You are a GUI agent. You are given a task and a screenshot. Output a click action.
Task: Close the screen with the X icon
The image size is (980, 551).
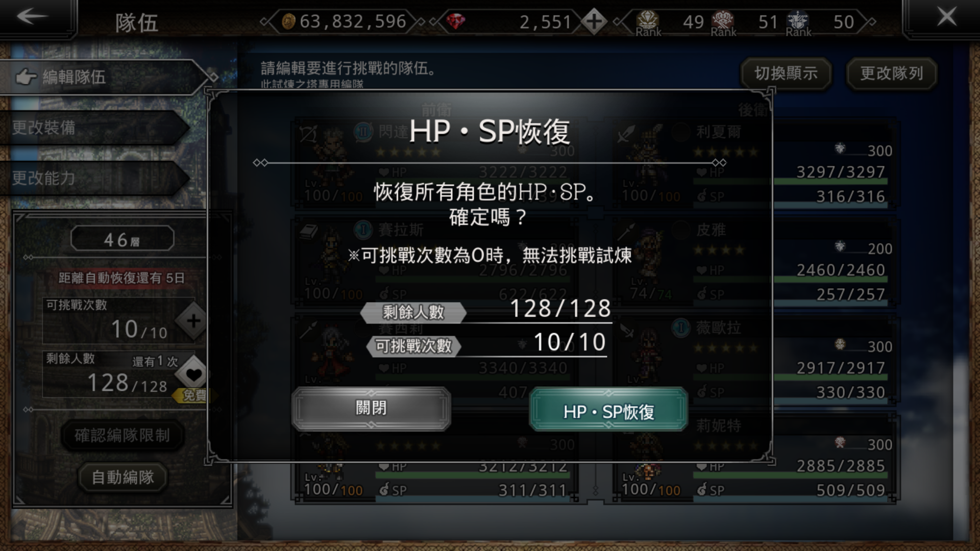947,17
